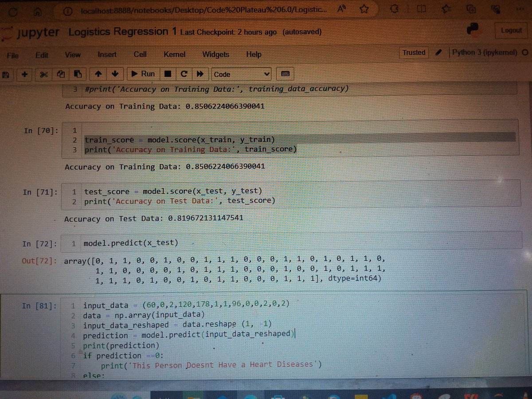This screenshot has height=399, width=532.
Task: Open browser collections icon
Action: 472,9
